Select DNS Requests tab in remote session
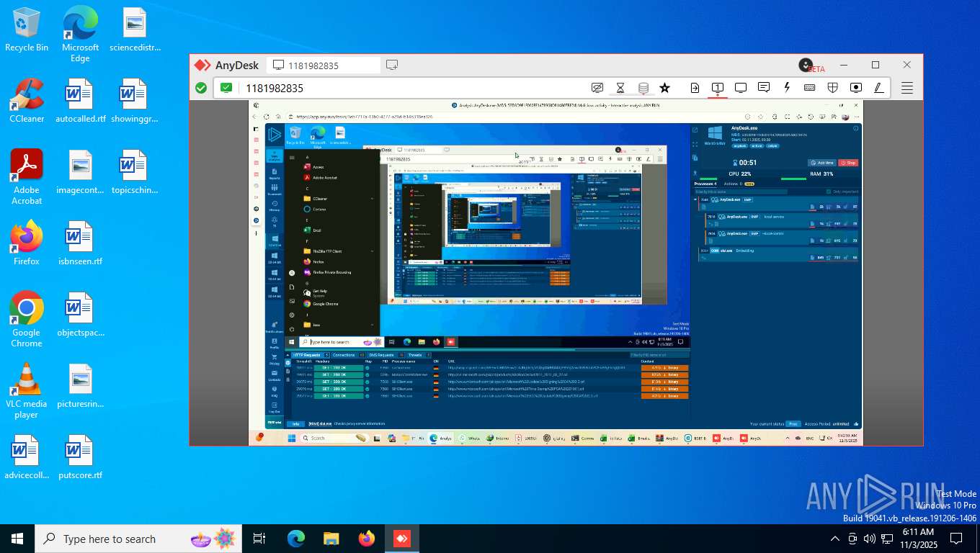 click(385, 355)
